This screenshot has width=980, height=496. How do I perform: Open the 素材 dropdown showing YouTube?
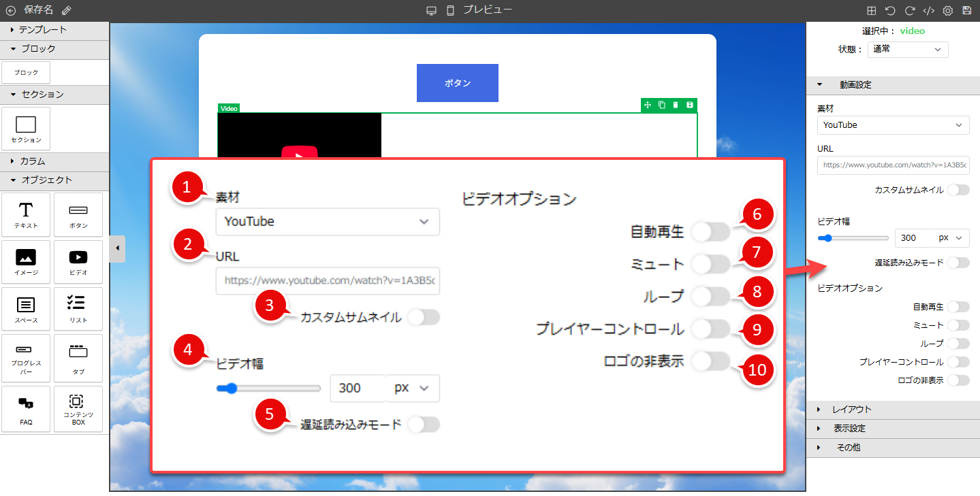point(328,222)
